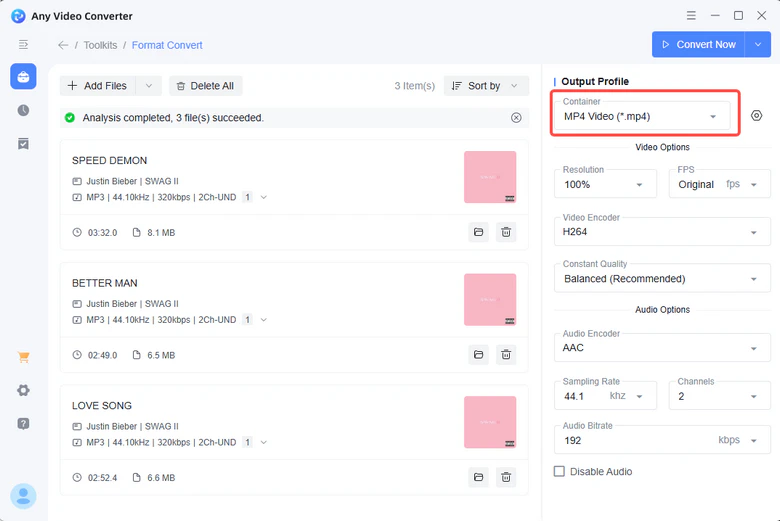Open output profile settings target icon
This screenshot has height=521, width=780.
pos(756,115)
